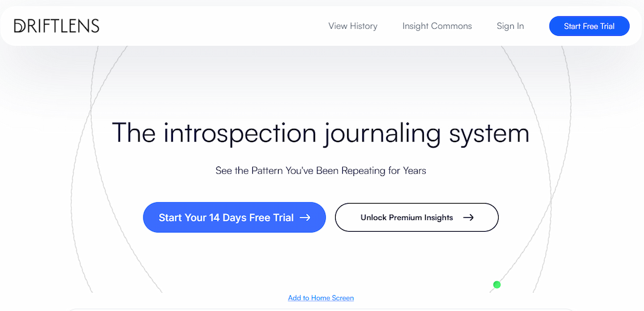Click the arrow beside Unlock Premium Insights
644x311 pixels.
tap(468, 217)
